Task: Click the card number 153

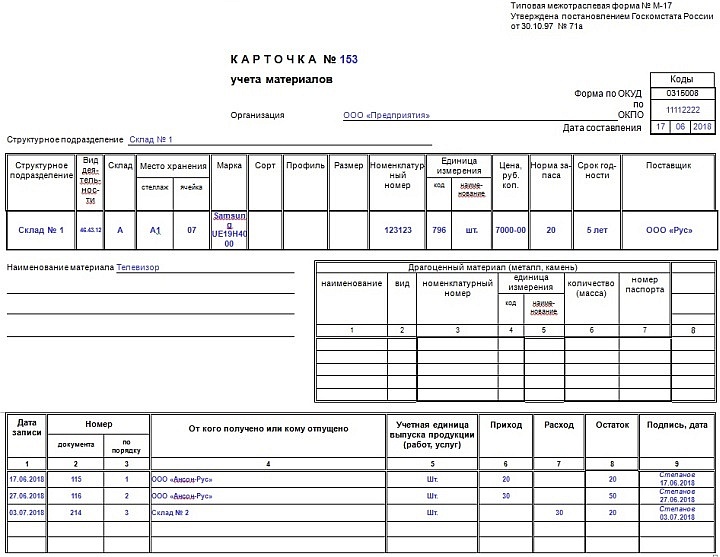Action: coord(349,59)
